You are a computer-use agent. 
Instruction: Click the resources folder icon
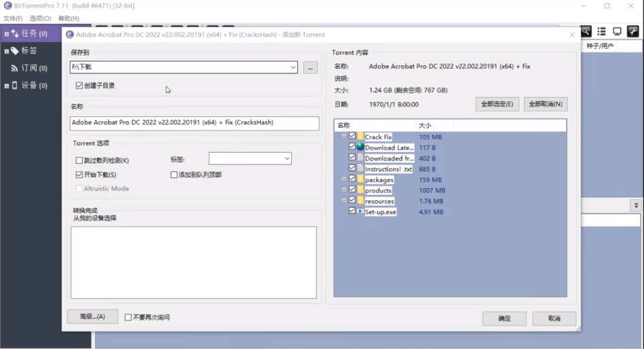coord(360,200)
